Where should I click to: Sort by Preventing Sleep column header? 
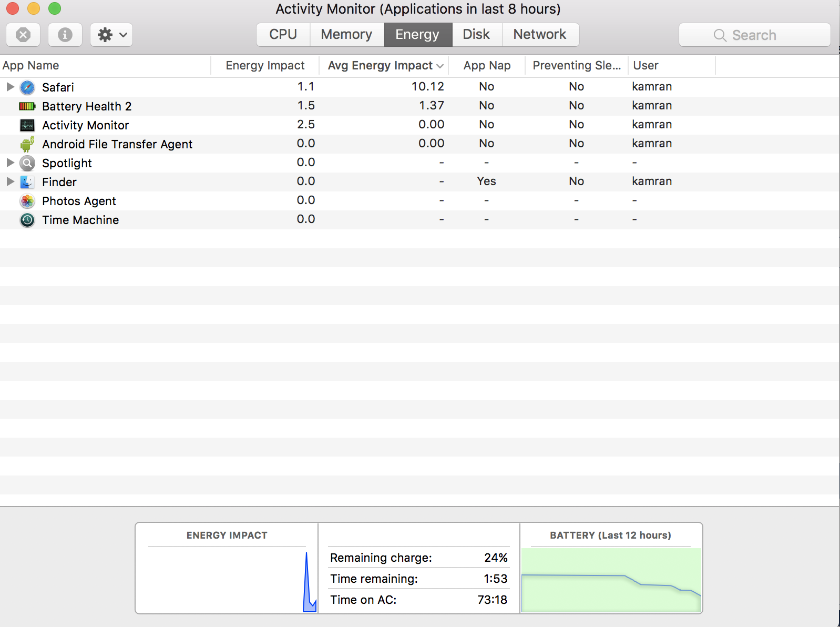tap(577, 66)
